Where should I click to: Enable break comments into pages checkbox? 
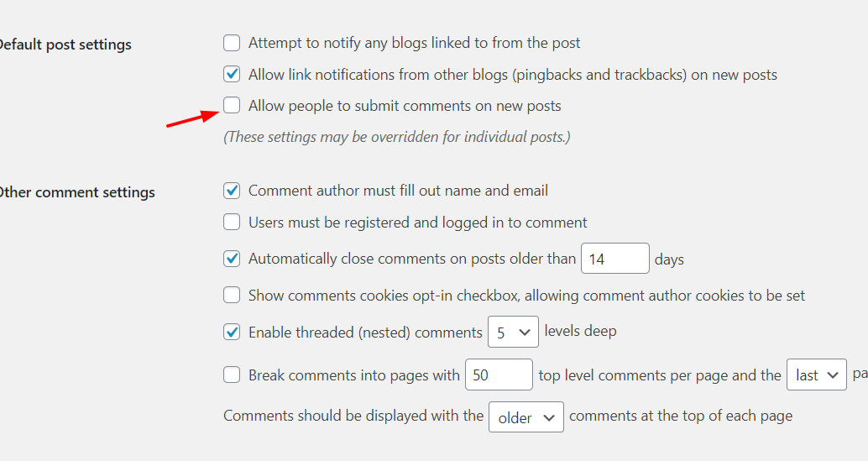[x=232, y=375]
